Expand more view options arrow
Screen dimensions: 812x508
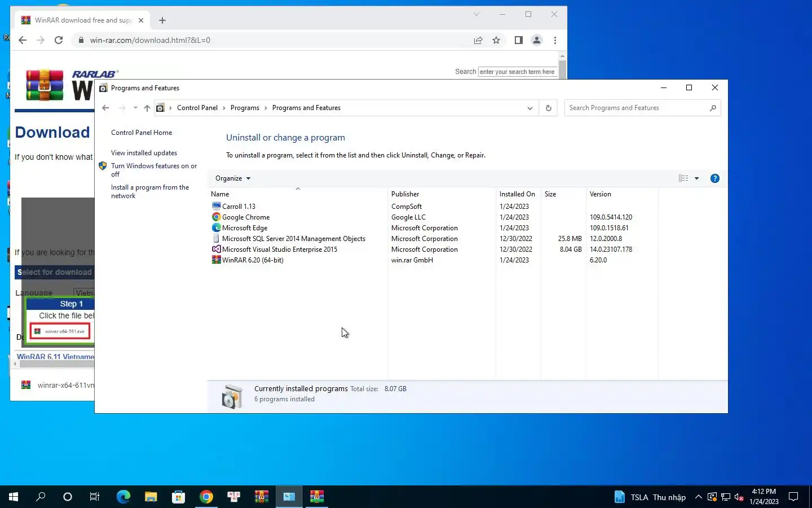click(697, 178)
